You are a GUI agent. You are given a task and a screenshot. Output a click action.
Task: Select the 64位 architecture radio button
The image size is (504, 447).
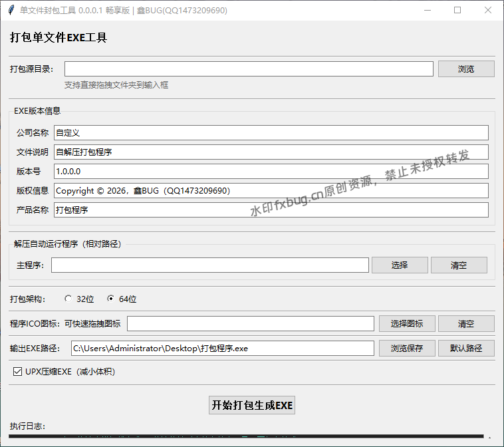pyautogui.click(x=110, y=299)
